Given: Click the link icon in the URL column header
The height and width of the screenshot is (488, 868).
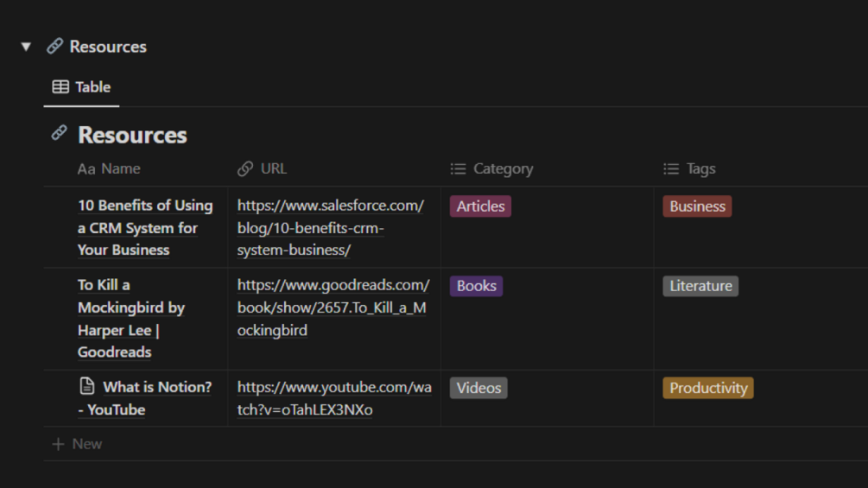Looking at the screenshot, I should click(x=245, y=169).
